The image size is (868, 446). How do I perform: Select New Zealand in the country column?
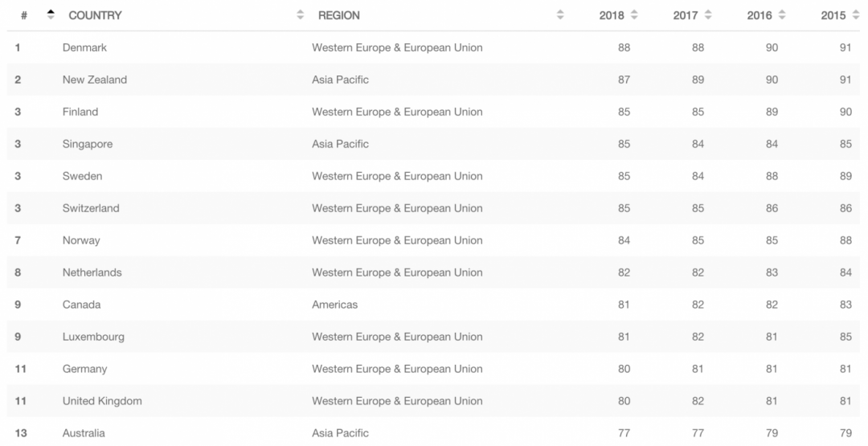point(94,80)
